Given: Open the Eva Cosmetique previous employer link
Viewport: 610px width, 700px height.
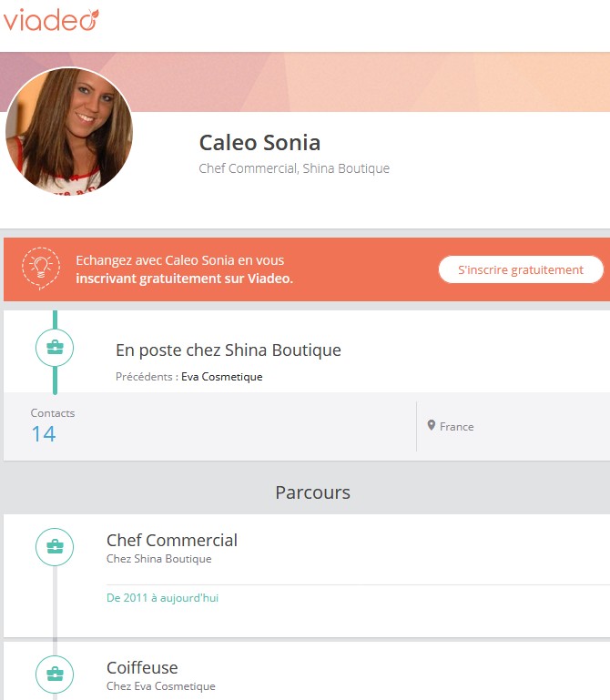Looking at the screenshot, I should click(222, 377).
